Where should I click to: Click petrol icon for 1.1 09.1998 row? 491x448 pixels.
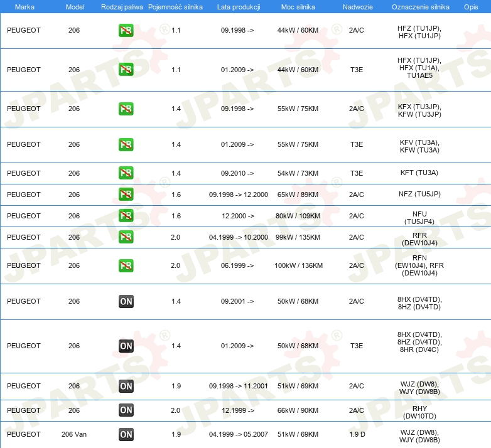(x=126, y=30)
